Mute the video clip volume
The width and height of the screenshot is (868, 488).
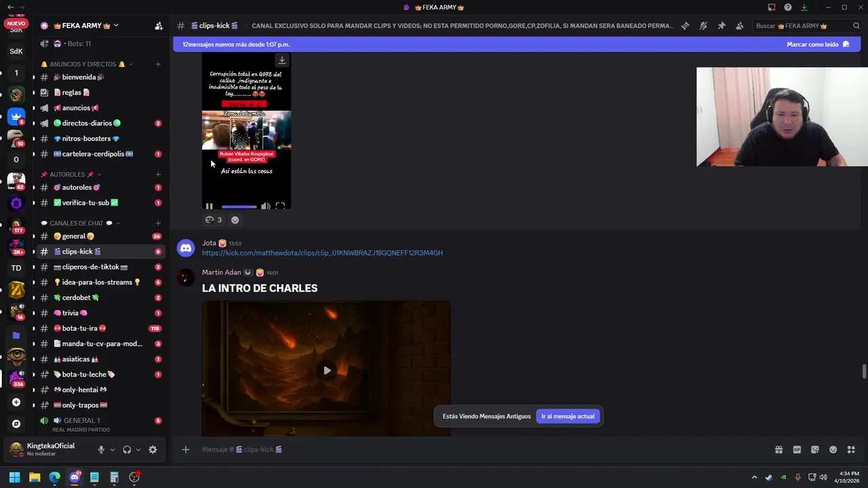(x=266, y=206)
